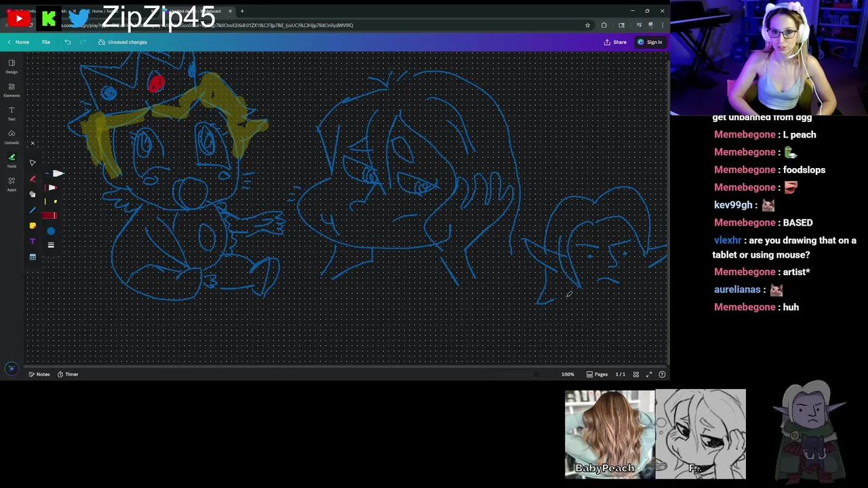The width and height of the screenshot is (868, 488).
Task: Open the Chrome three-dot menu
Action: (x=663, y=25)
